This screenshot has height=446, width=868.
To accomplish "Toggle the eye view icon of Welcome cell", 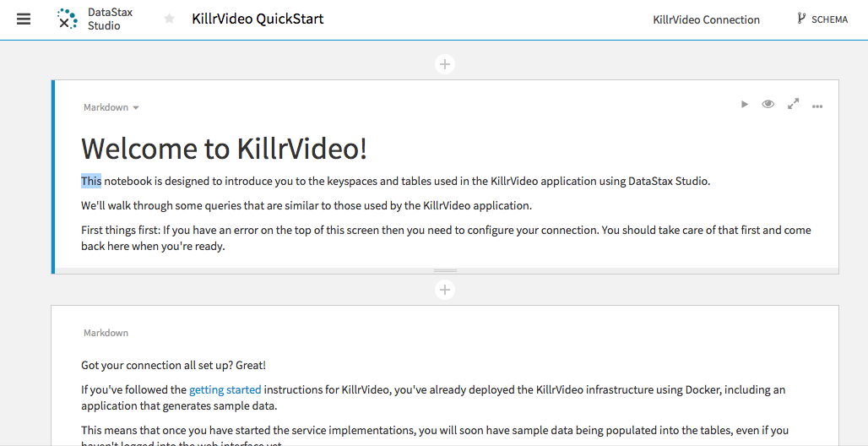I will [768, 104].
